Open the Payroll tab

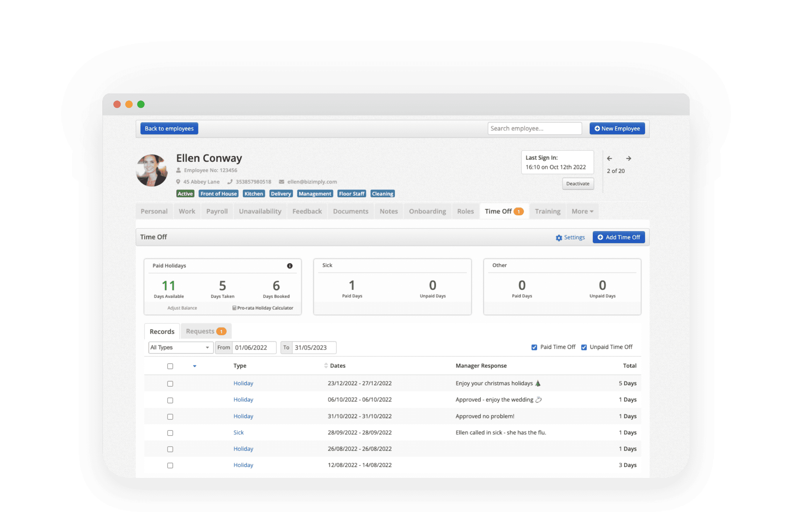tap(217, 211)
